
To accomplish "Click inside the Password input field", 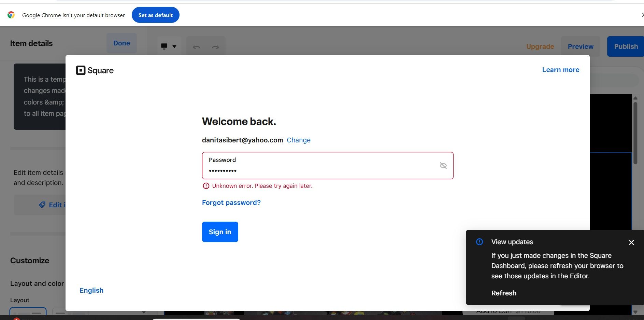I will pos(307,170).
